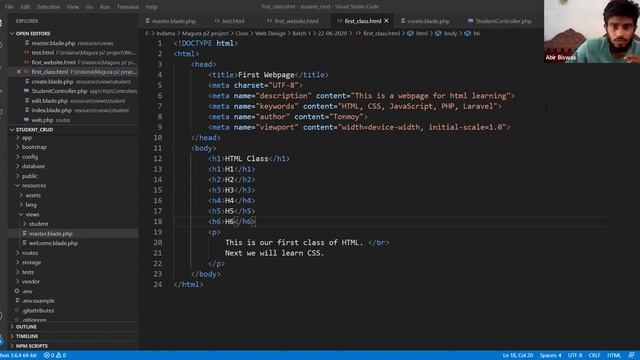Expand the NPM Scripts panel
640x360 pixels.
[x=32, y=346]
